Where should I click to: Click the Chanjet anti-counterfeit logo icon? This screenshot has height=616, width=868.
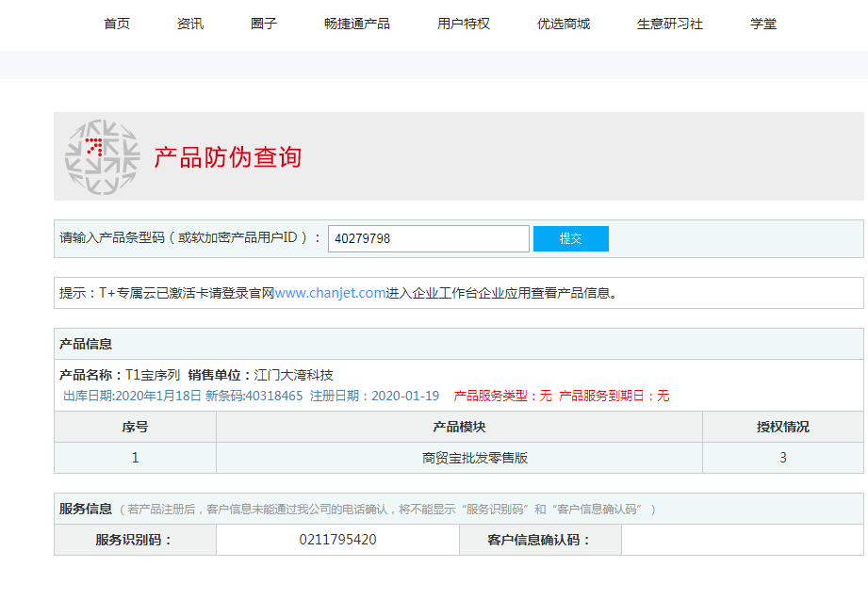click(103, 157)
